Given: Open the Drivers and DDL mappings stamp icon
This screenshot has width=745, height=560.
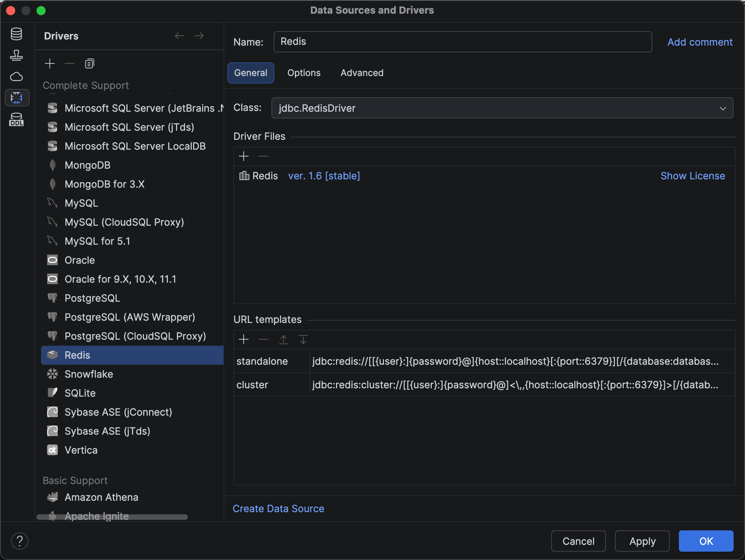Looking at the screenshot, I should coord(16,55).
